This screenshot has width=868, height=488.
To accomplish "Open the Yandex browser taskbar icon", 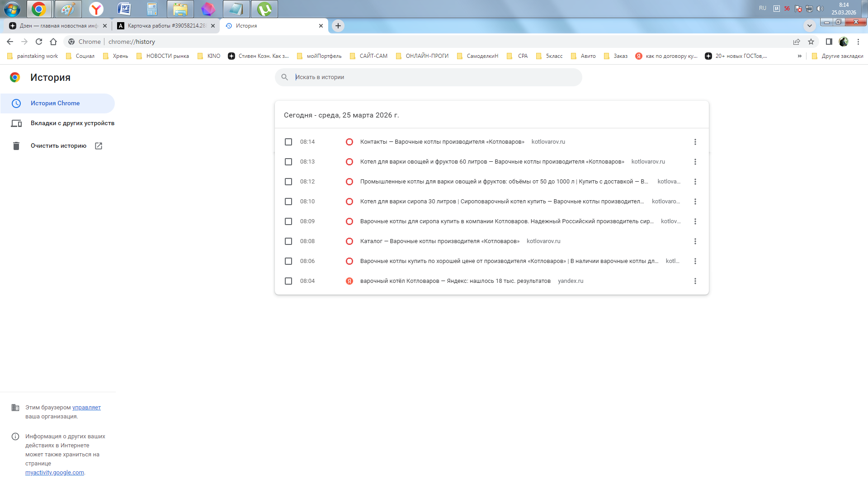I will (x=96, y=9).
